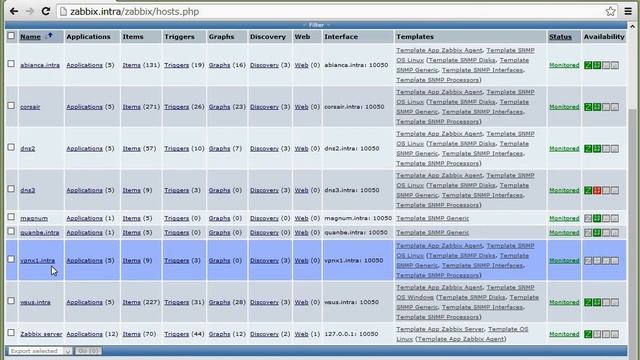Viewport: 640px width, 360px height.
Task: Click the gray SNMP availability icon for Zabbix server
Action: [x=597, y=334]
